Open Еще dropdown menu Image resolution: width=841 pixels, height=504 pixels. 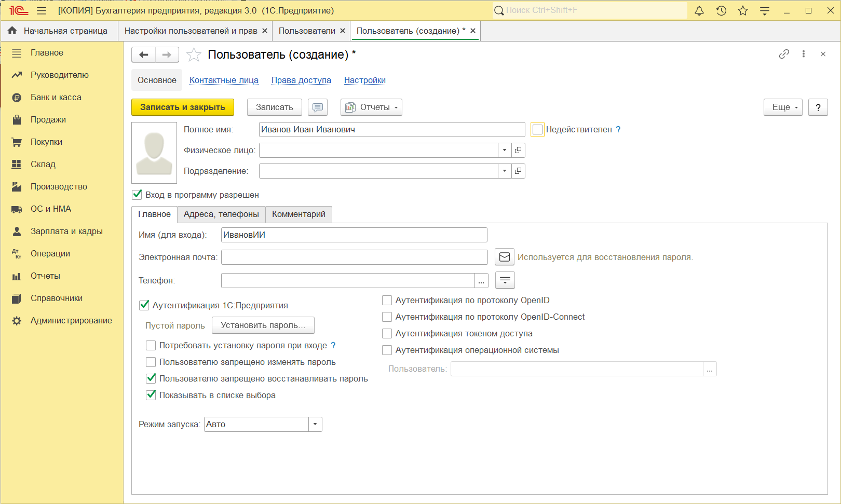pos(783,107)
